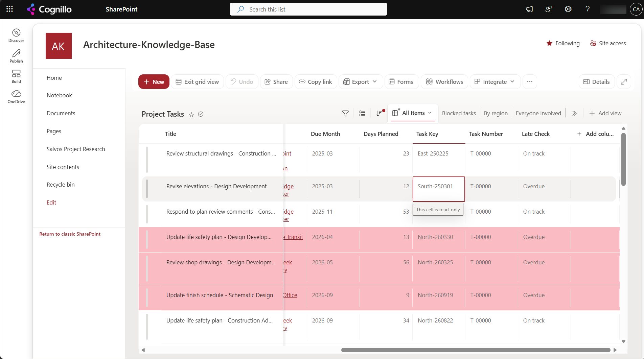This screenshot has width=644, height=359.
Task: Open the settings gear icon
Action: 568,9
